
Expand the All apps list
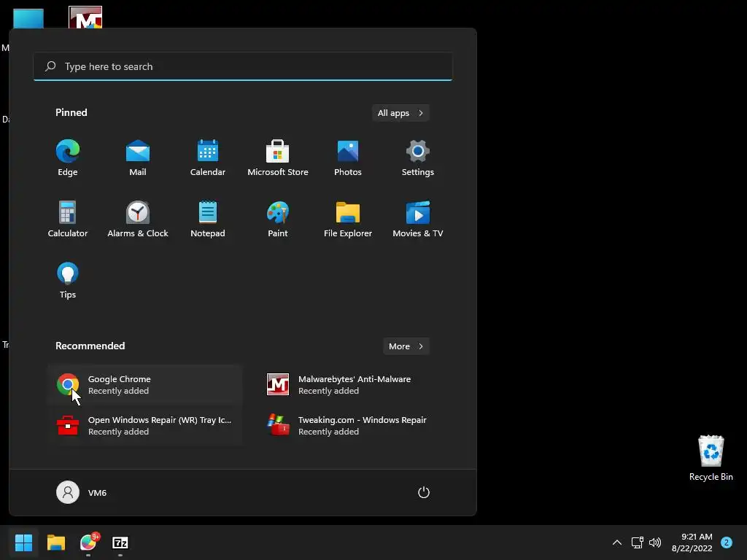pyautogui.click(x=400, y=113)
